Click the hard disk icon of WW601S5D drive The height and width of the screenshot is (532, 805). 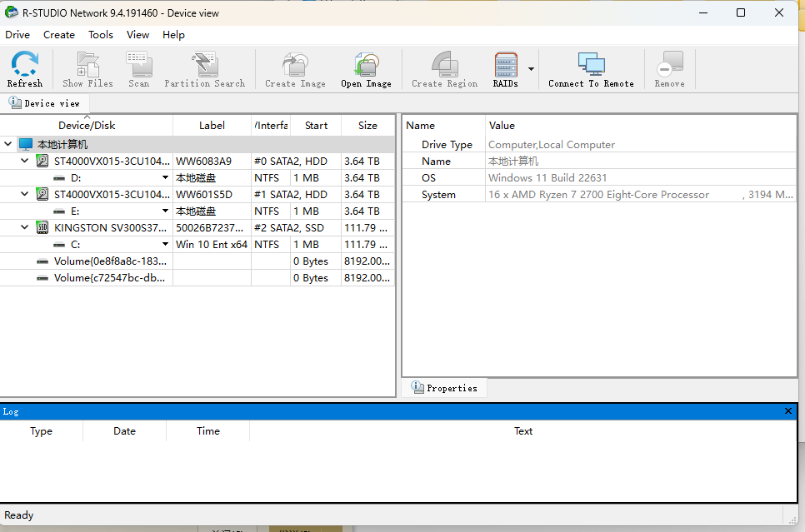pos(42,194)
